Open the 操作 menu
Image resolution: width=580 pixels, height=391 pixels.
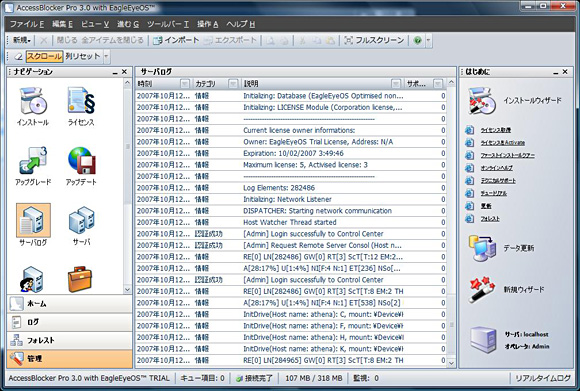pyautogui.click(x=208, y=24)
